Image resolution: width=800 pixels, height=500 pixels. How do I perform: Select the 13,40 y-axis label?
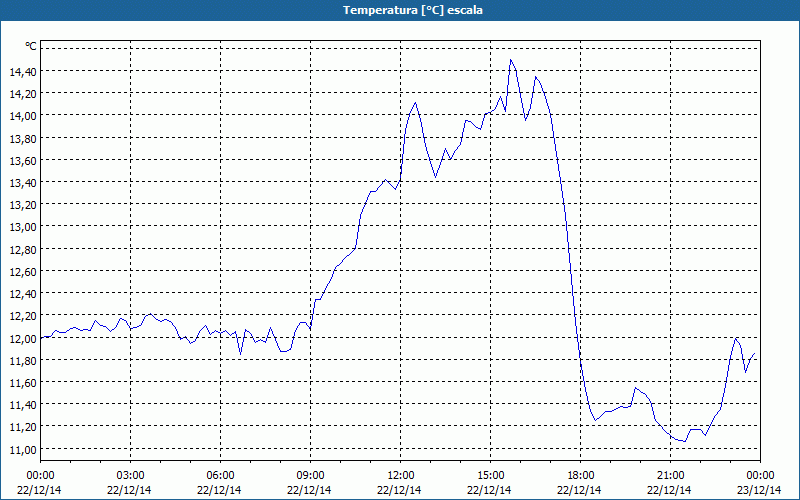click(x=23, y=183)
